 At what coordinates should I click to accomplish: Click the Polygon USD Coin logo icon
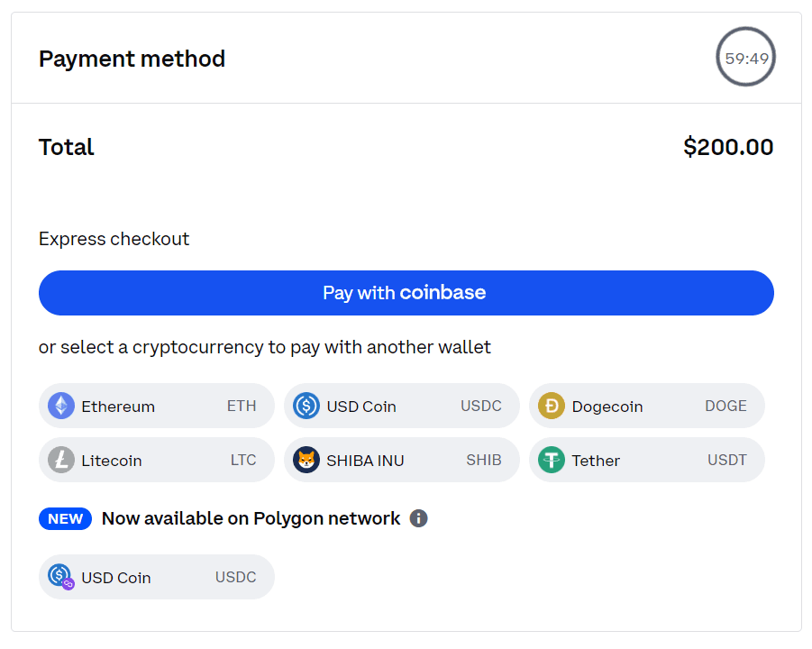coord(61,577)
